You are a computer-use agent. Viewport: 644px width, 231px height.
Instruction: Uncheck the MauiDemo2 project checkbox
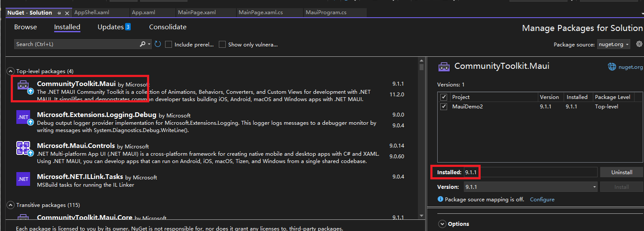[x=444, y=107]
